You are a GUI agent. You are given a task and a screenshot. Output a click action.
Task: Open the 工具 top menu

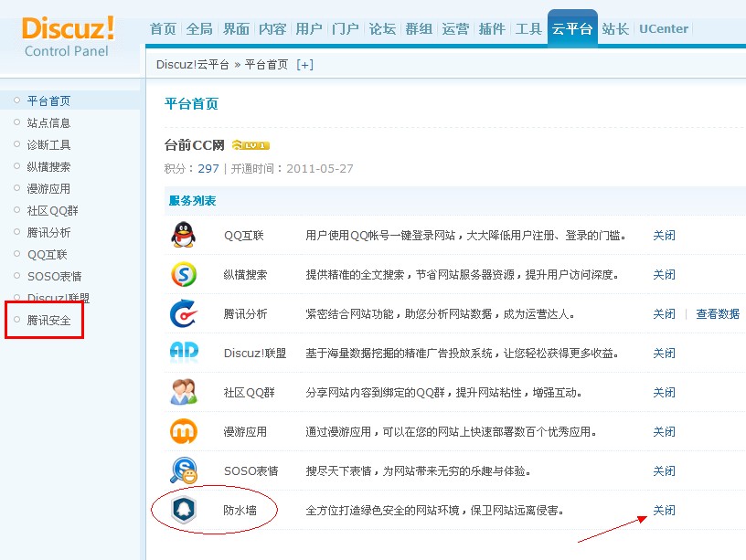pos(528,29)
